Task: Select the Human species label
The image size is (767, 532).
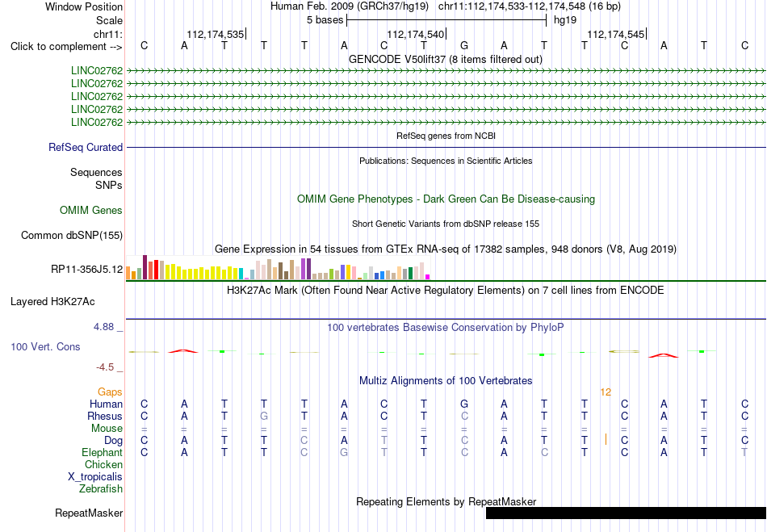Action: (x=106, y=404)
